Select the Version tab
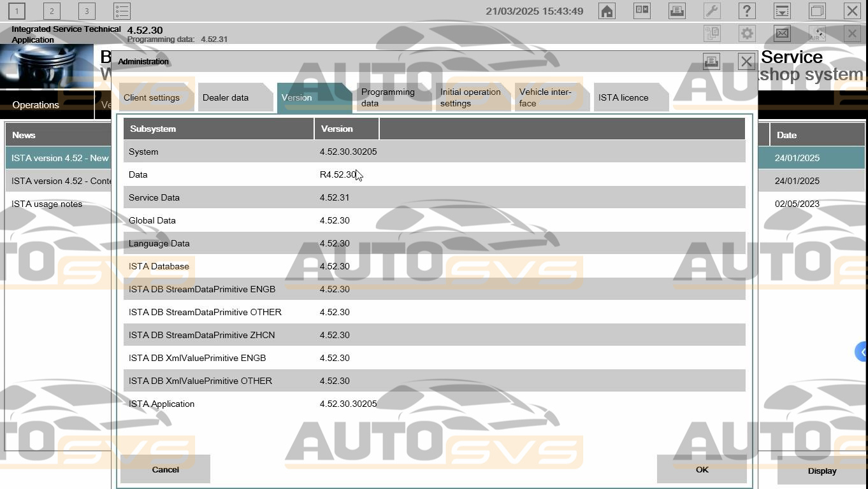The image size is (868, 489). pyautogui.click(x=314, y=98)
